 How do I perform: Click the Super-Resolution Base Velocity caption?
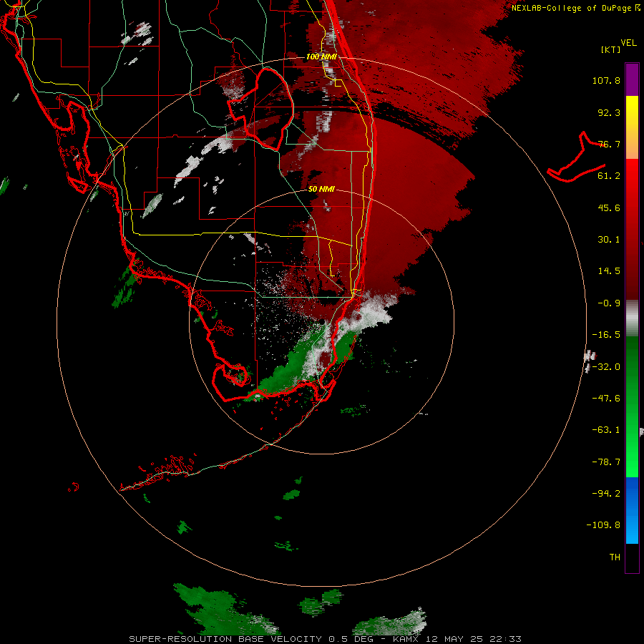click(x=325, y=639)
